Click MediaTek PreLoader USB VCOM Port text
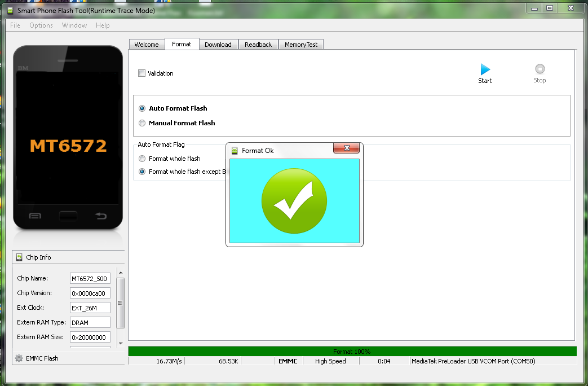This screenshot has width=588, height=386. coord(473,361)
